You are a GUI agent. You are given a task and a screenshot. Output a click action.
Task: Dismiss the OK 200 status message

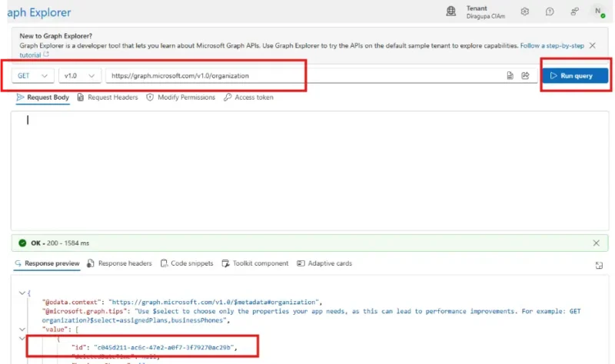click(x=597, y=243)
